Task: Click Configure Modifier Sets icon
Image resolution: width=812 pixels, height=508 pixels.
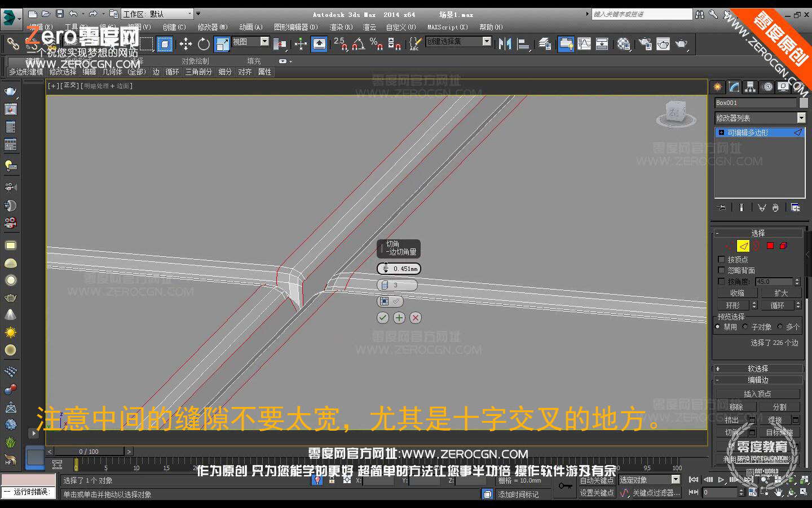Action: [796, 208]
